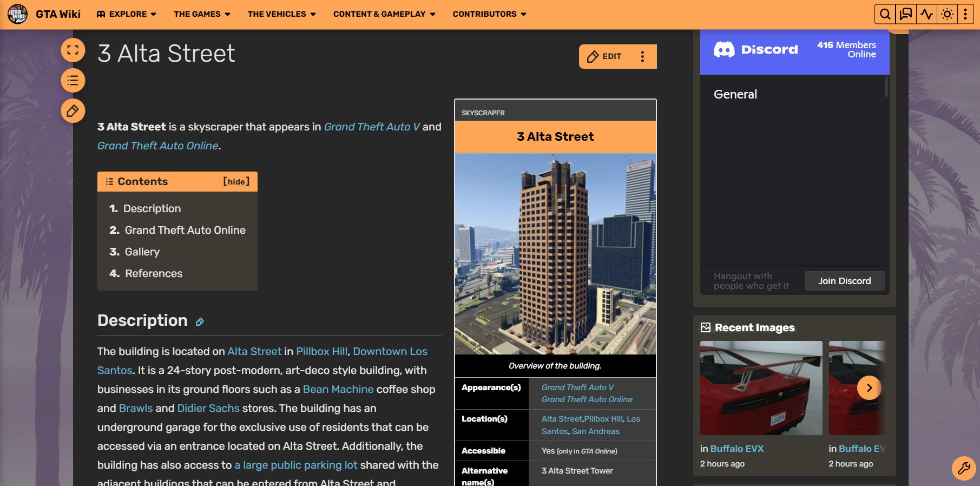Click the wrench tools icon

[964, 468]
